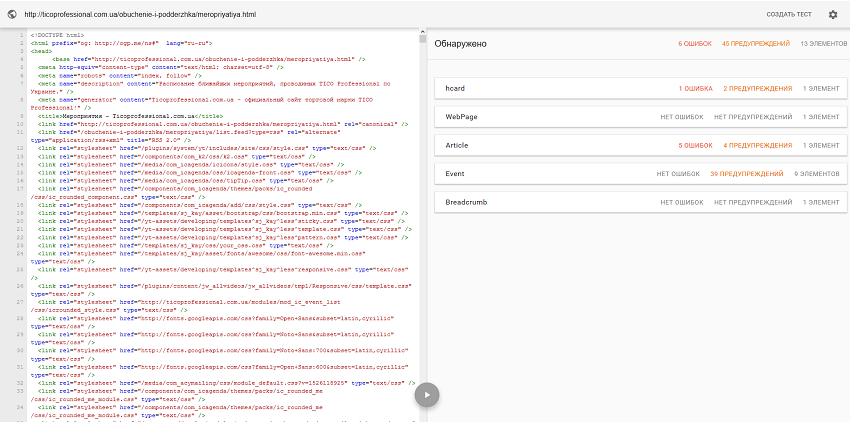
Task: Run the test with the play button
Action: coord(427,394)
